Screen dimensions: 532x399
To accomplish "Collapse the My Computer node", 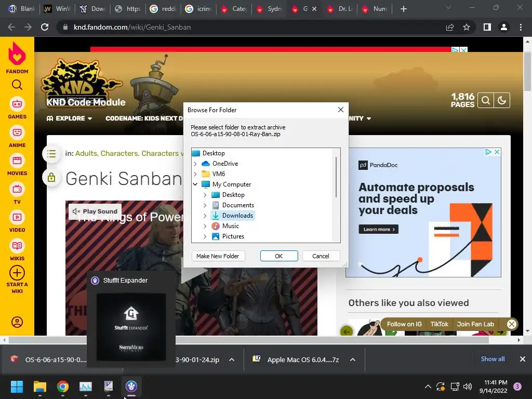I will click(x=195, y=184).
